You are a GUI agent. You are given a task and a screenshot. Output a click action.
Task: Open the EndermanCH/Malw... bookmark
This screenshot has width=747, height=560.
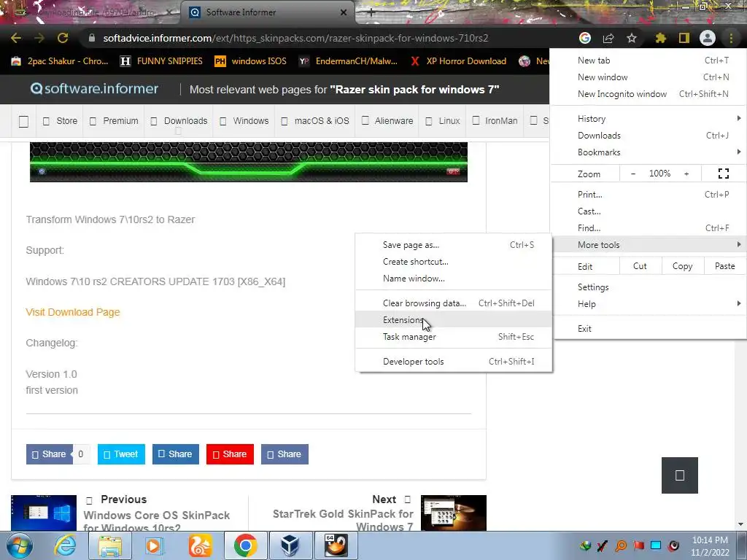(x=348, y=61)
